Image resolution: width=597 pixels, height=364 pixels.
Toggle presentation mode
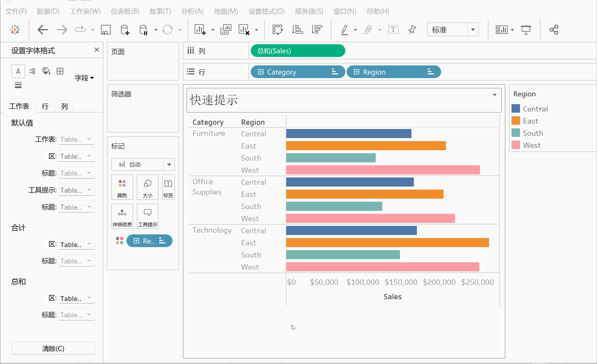526,29
